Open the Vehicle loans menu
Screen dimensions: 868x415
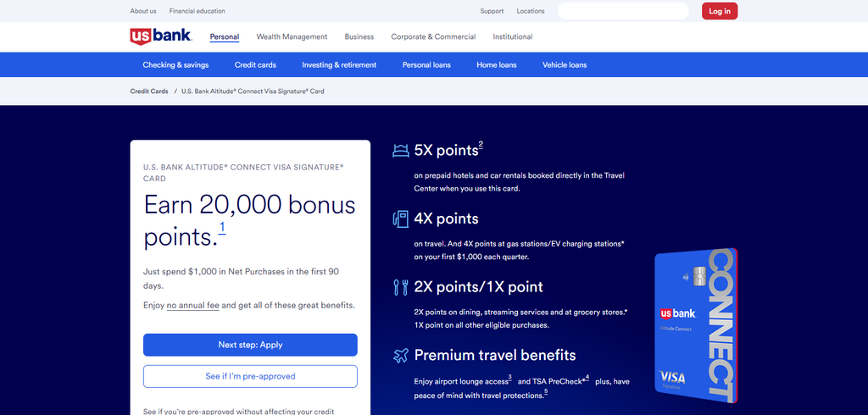pyautogui.click(x=565, y=64)
